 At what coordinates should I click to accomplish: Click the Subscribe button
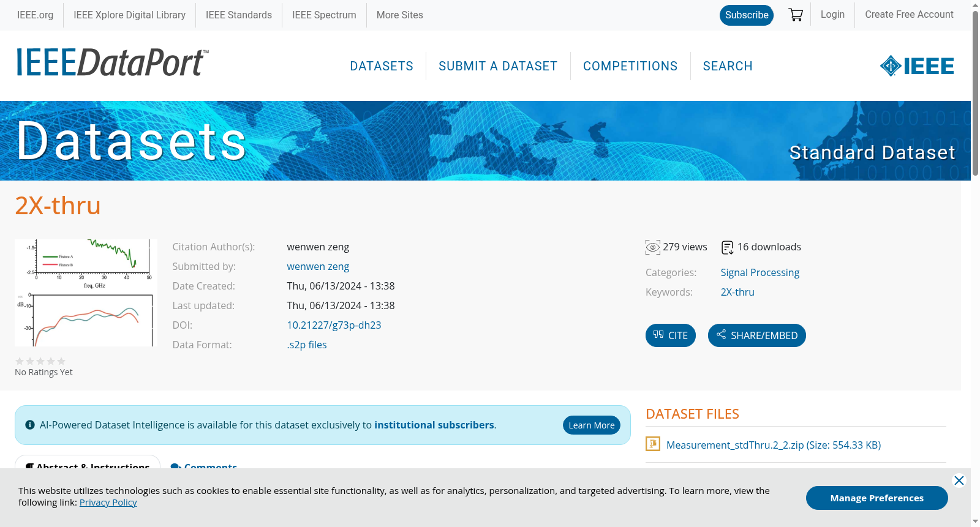tap(747, 15)
